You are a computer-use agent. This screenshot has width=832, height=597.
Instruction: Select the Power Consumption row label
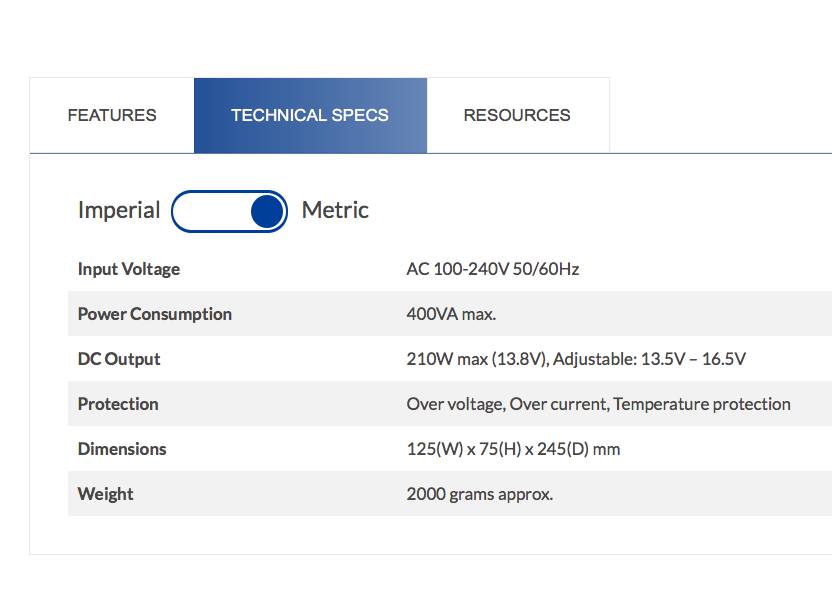pyautogui.click(x=155, y=314)
